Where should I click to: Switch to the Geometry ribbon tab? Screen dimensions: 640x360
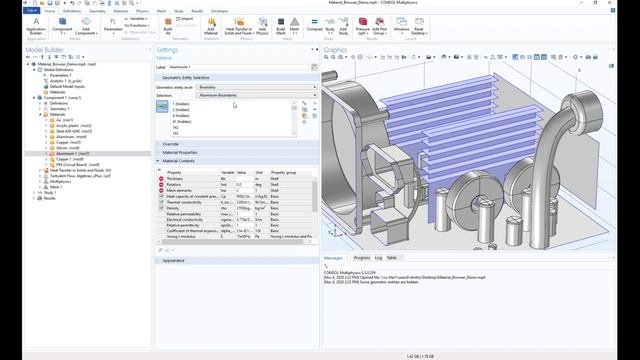tap(97, 11)
